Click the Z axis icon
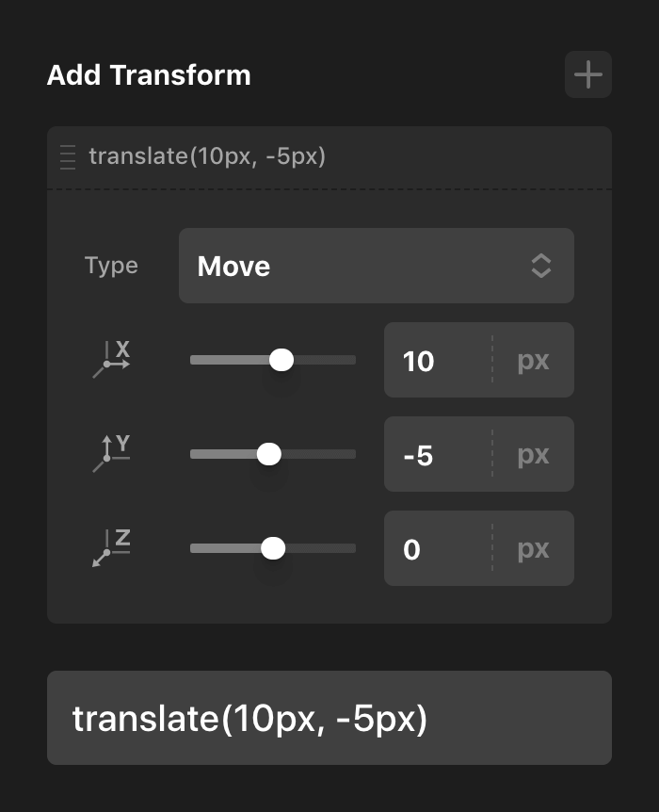The image size is (659, 812). coord(112,548)
